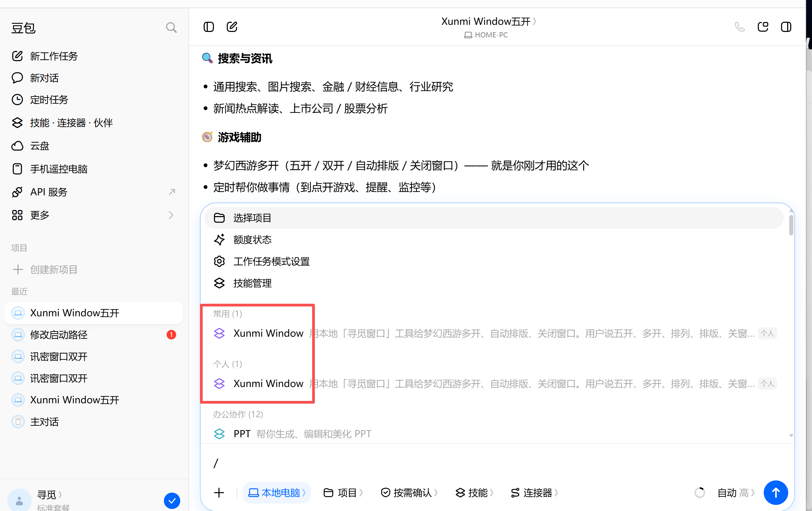Select the highlighted Xunmi Window五开 conversation

tap(94, 313)
